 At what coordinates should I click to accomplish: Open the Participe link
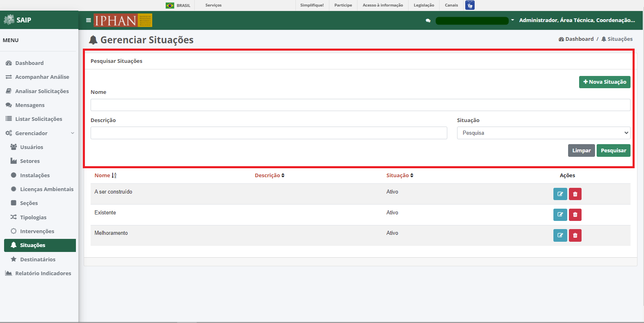(343, 5)
